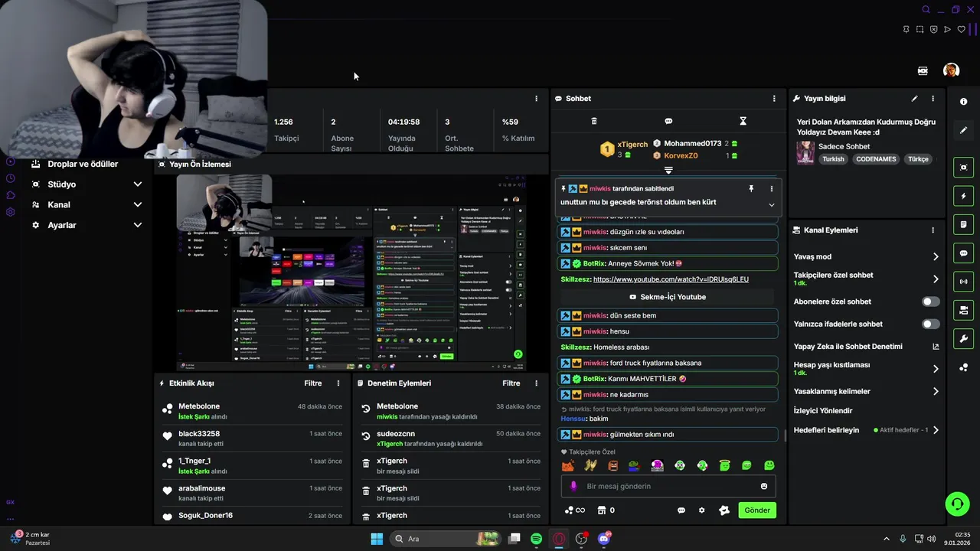This screenshot has height=551, width=980.
Task: Open stats bar three-dot menu
Action: click(536, 99)
